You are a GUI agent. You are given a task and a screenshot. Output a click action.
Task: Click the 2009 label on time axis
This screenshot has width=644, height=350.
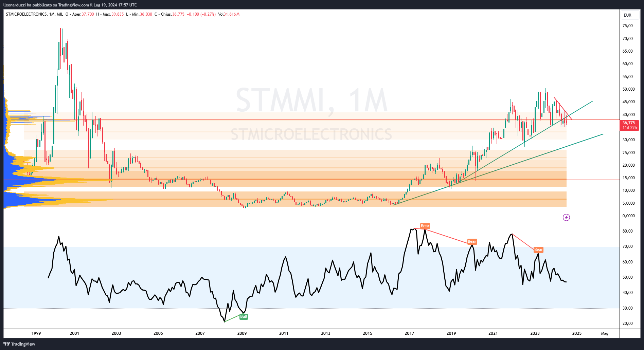point(242,333)
